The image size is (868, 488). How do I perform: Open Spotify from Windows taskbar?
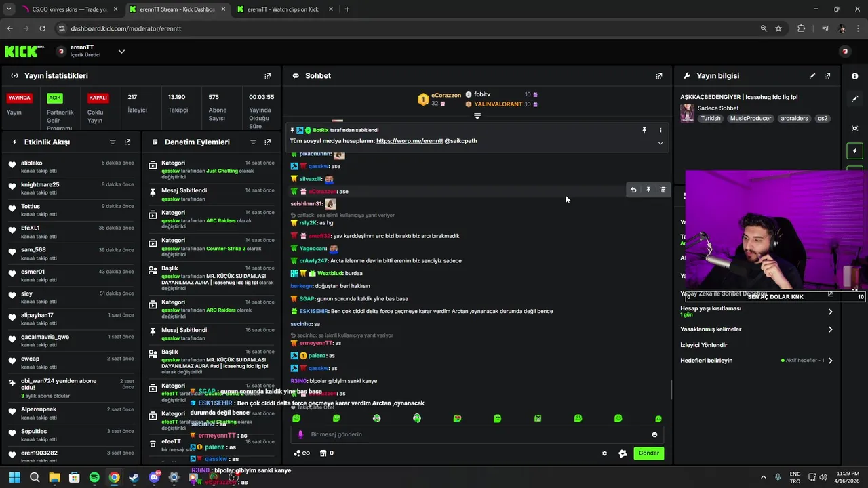tap(94, 478)
